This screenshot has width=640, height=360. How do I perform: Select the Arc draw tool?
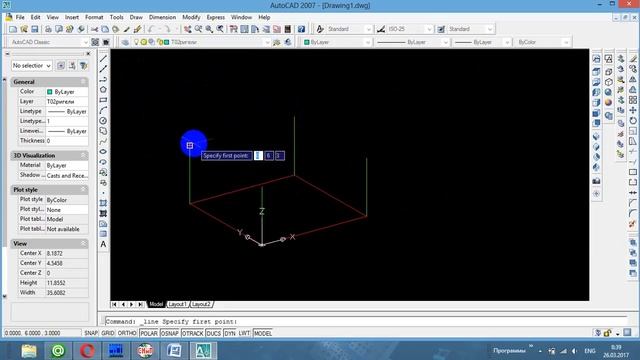pos(103,110)
